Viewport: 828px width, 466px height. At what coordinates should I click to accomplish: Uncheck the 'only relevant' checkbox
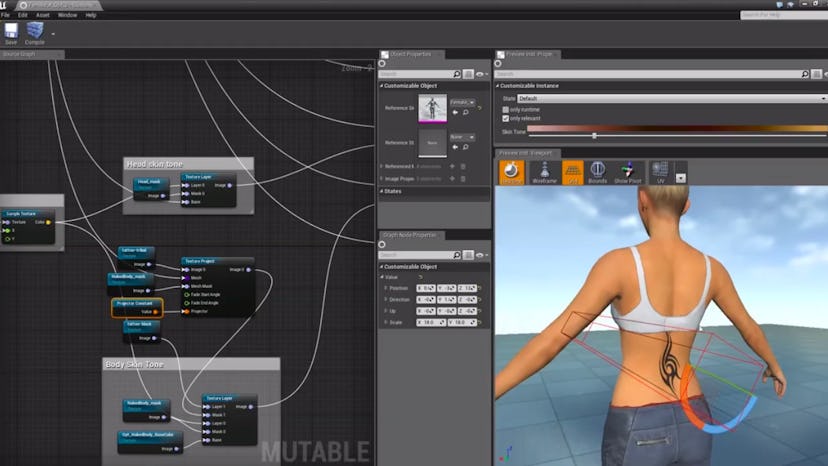(506, 118)
